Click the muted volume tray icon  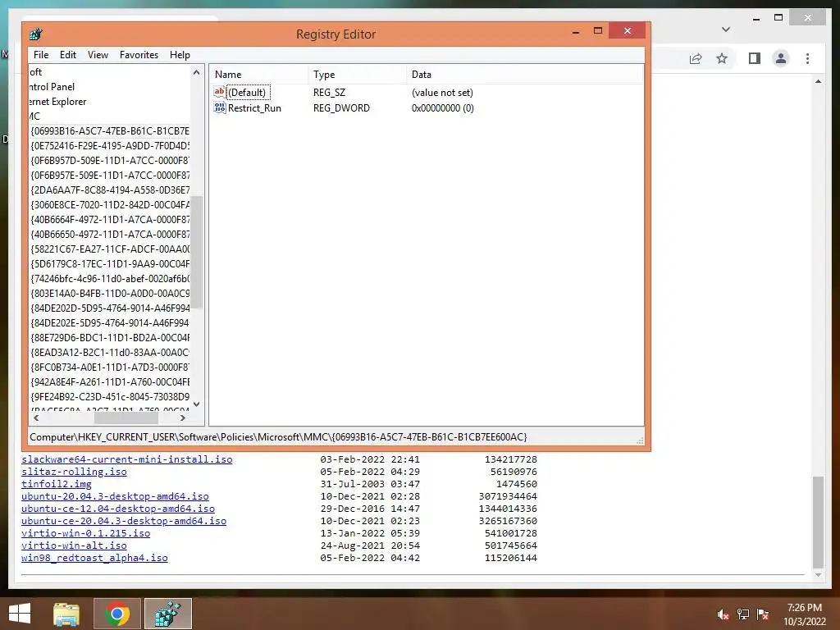pyautogui.click(x=723, y=614)
